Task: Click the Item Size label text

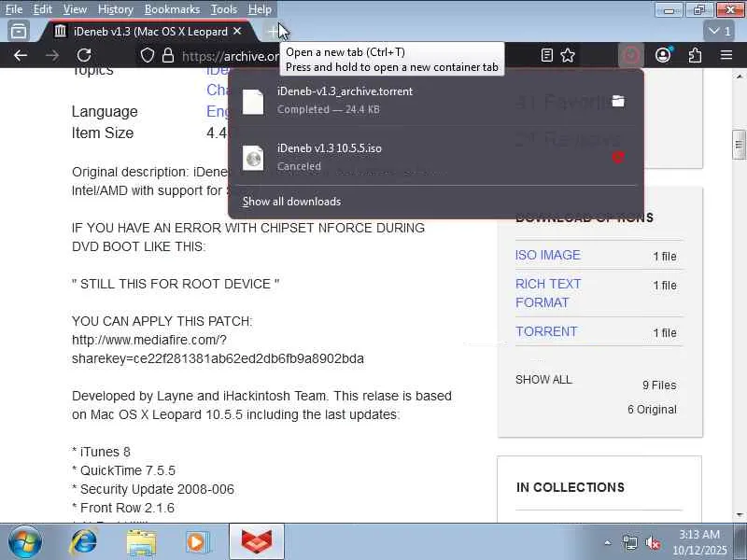Action: click(103, 133)
